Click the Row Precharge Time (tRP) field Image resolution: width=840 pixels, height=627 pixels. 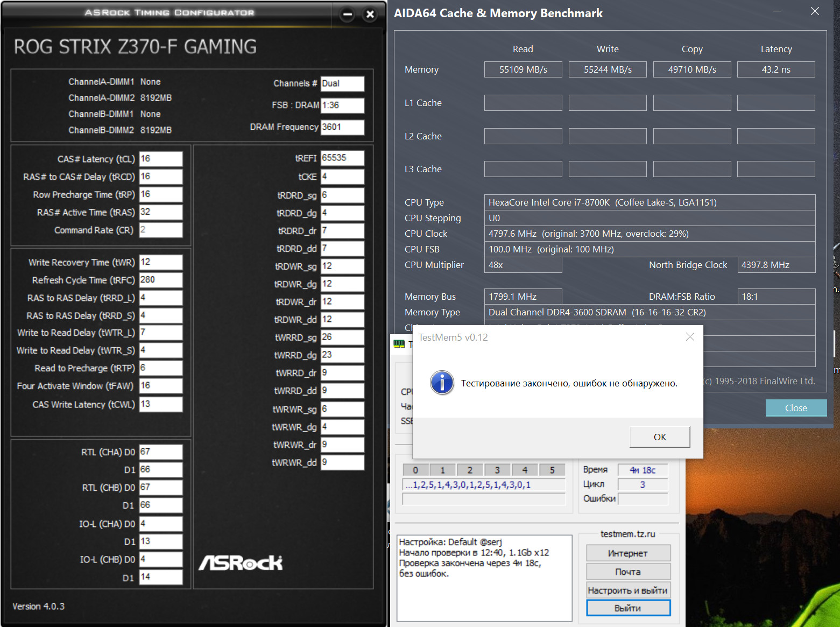tap(161, 194)
